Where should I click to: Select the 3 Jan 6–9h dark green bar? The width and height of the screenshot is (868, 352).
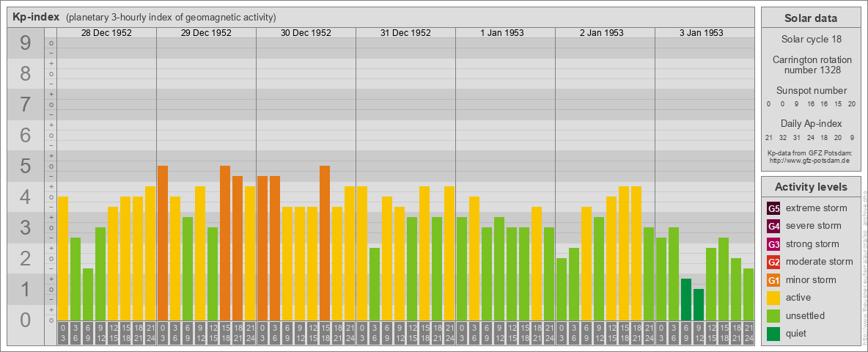[686, 299]
